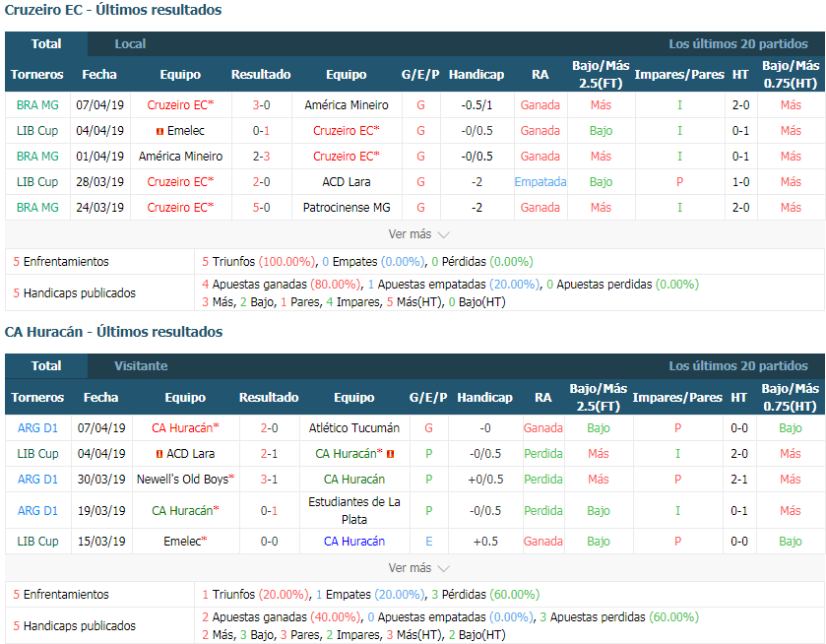826x644 pixels.
Task: Expand Ver más under CA Huracán results
Action: click(418, 567)
